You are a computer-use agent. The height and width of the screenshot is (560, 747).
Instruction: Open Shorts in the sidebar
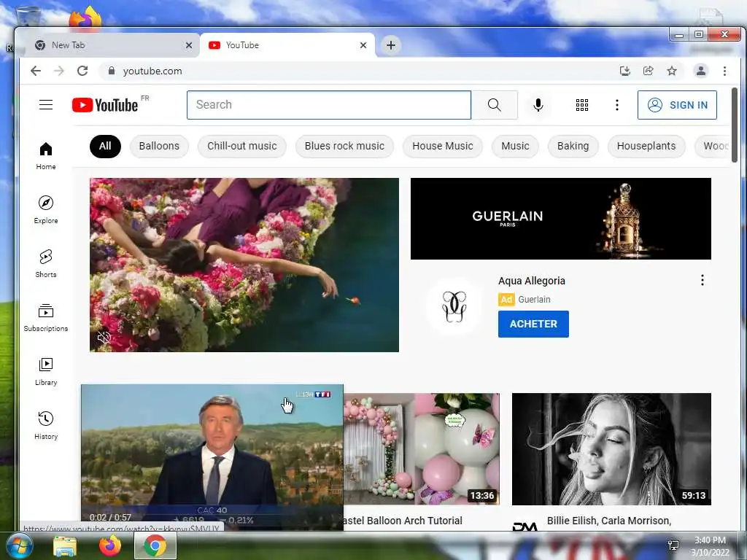click(x=46, y=263)
